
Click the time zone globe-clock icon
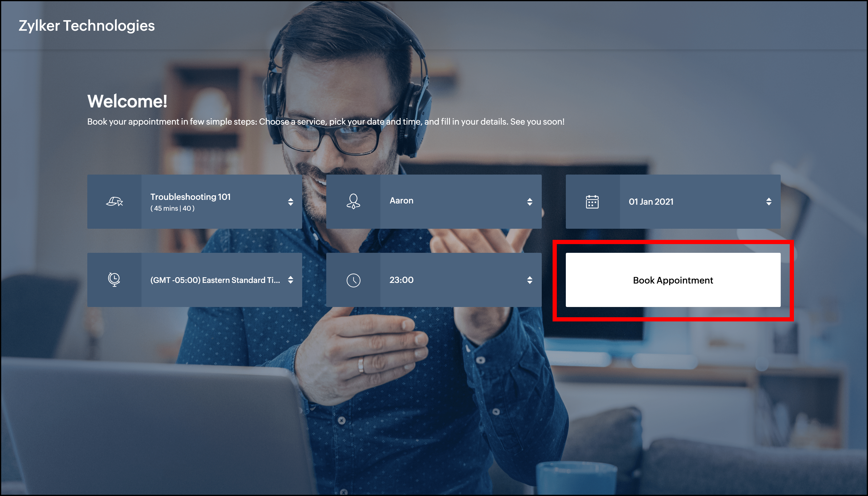(114, 280)
